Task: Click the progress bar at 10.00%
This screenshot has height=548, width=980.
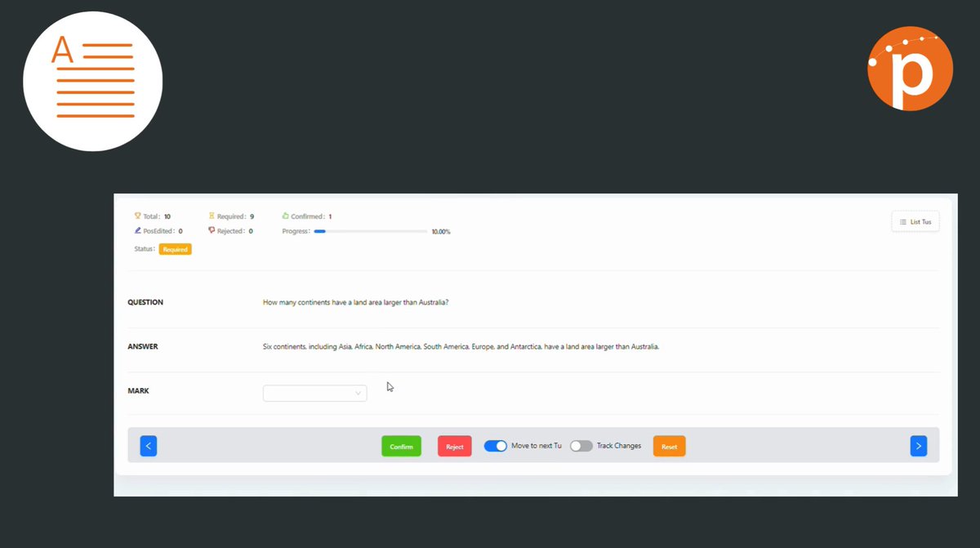Action: coord(371,232)
